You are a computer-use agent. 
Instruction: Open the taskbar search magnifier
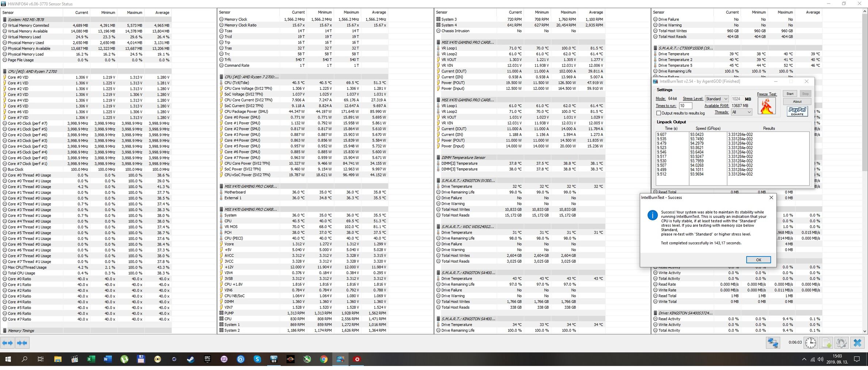(24, 359)
